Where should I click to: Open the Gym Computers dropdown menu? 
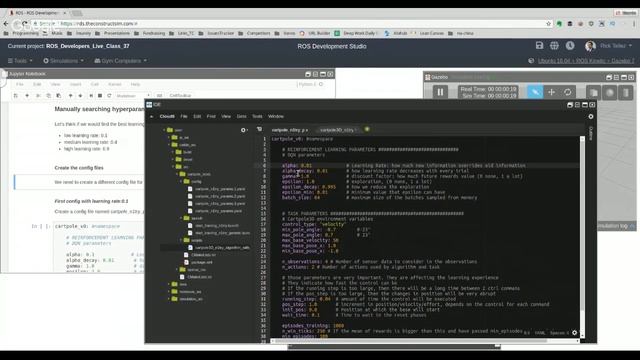coord(120,60)
